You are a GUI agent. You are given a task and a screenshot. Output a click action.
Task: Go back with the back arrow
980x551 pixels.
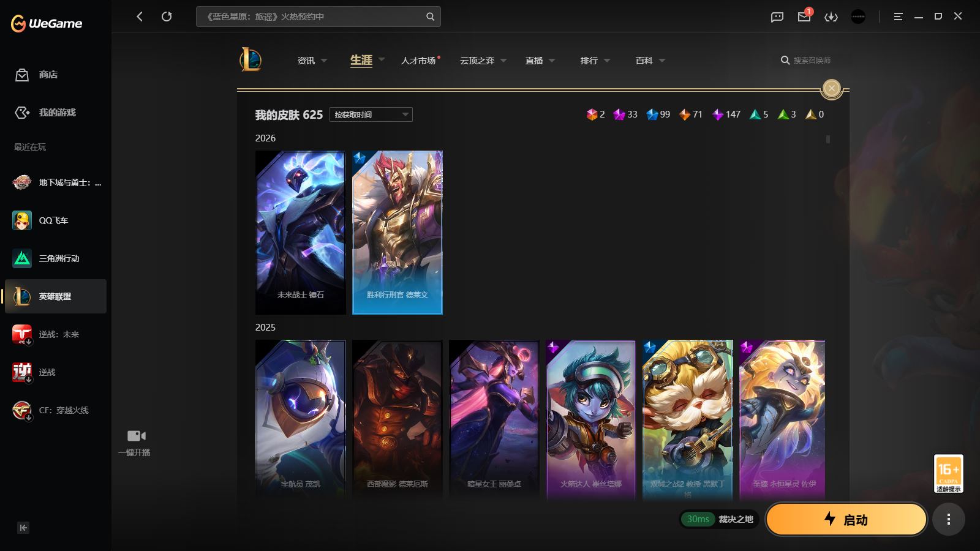point(140,17)
